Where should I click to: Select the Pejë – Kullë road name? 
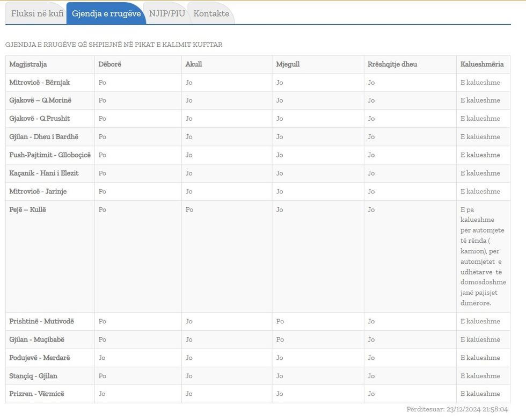click(27, 209)
